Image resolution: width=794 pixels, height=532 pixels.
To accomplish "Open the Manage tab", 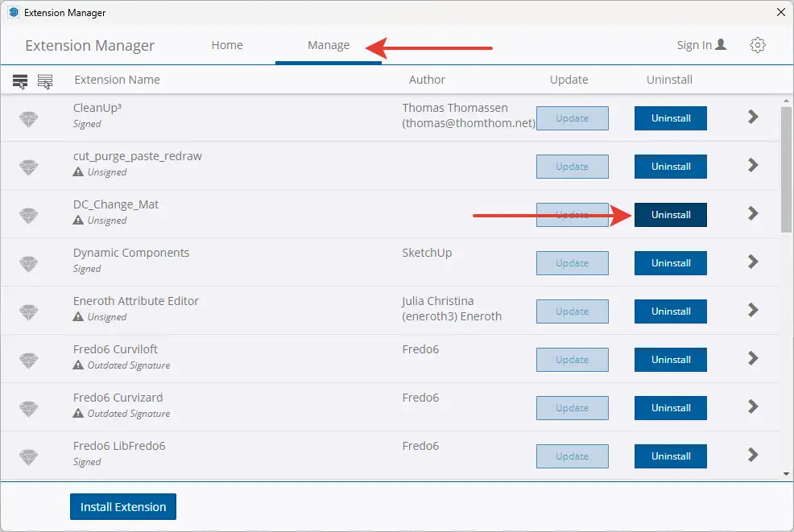I will [329, 45].
